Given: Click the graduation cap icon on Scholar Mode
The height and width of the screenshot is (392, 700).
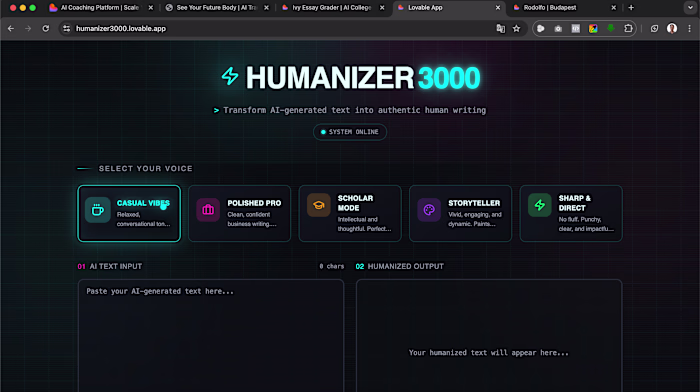Looking at the screenshot, I should coord(318,205).
